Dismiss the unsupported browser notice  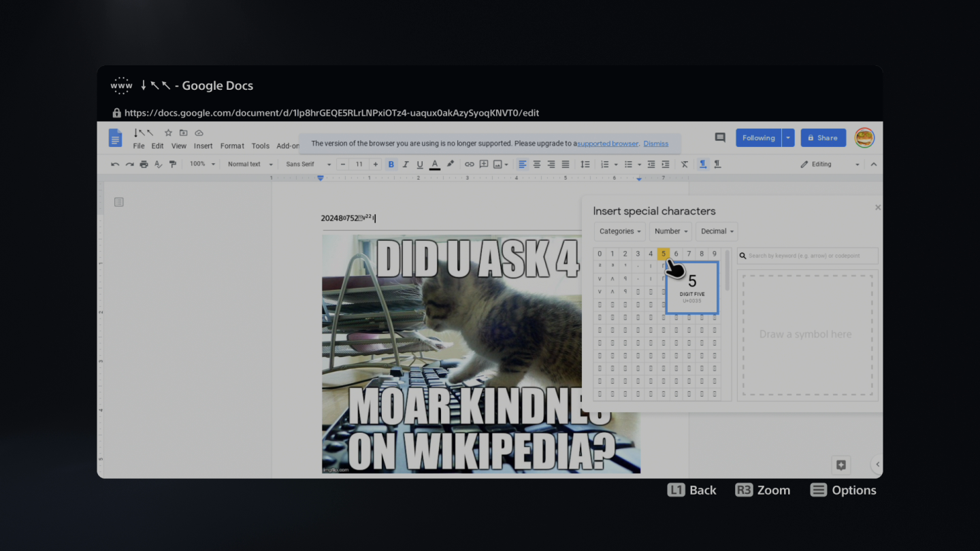click(656, 144)
